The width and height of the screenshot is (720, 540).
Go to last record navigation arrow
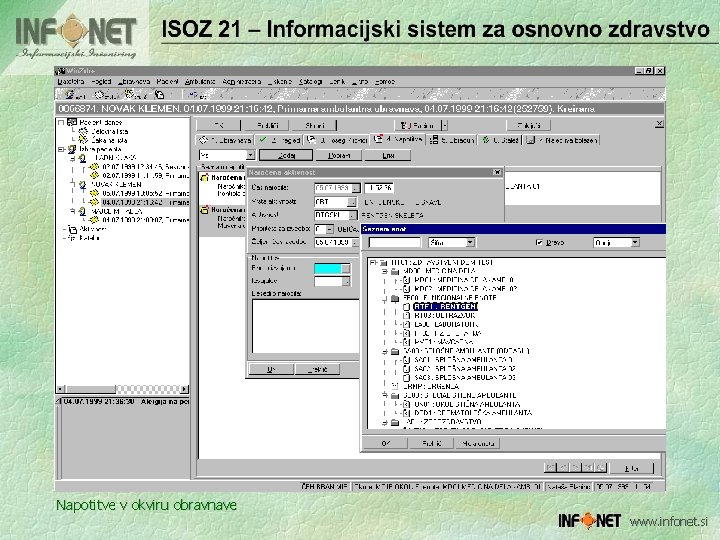pyautogui.click(x=588, y=467)
